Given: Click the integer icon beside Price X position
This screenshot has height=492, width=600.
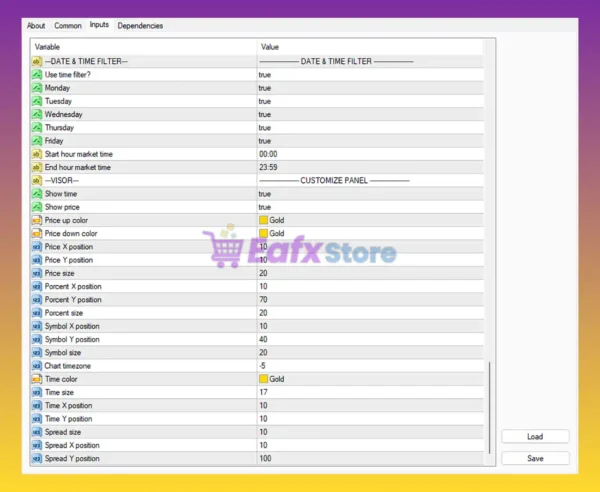Looking at the screenshot, I should 37,247.
